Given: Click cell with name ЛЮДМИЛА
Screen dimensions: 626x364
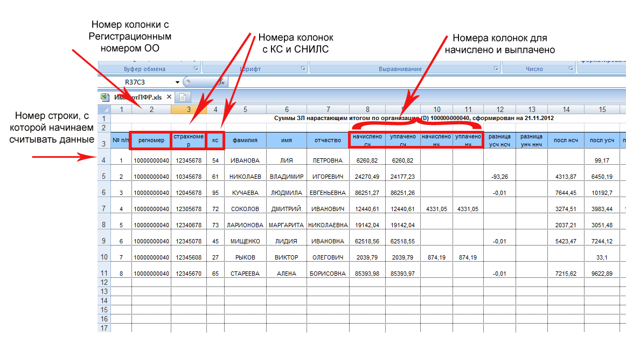Looking at the screenshot, I should click(287, 189).
